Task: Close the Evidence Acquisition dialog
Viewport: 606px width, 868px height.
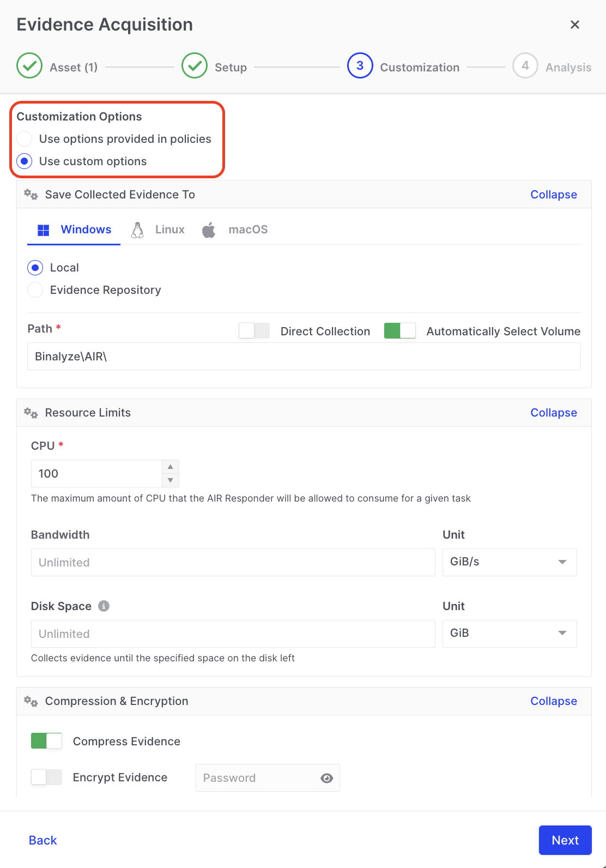Action: [x=574, y=25]
